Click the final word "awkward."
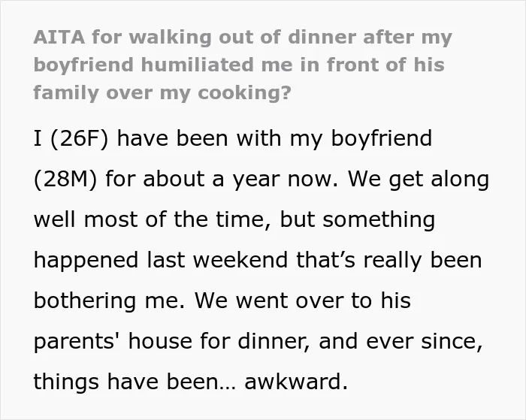Viewport: 526px width, 420px height. tap(296, 382)
